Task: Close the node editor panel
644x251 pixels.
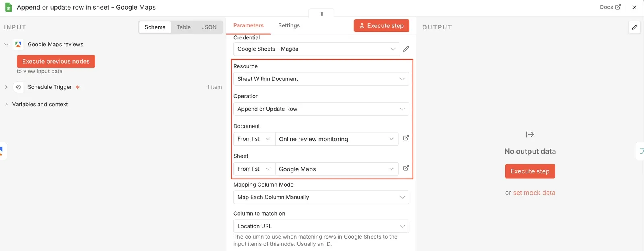Action: [x=634, y=7]
